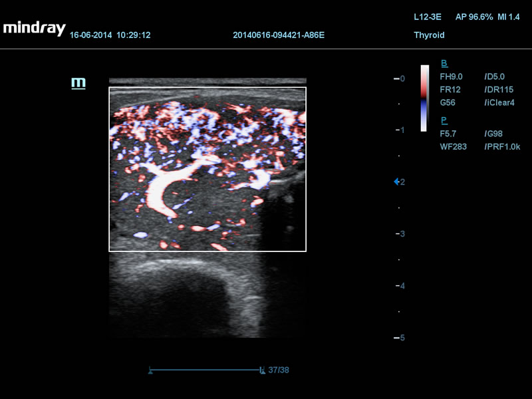Image resolution: width=532 pixels, height=399 pixels.
Task: Select the P mode parameters heading
Action: pos(444,120)
